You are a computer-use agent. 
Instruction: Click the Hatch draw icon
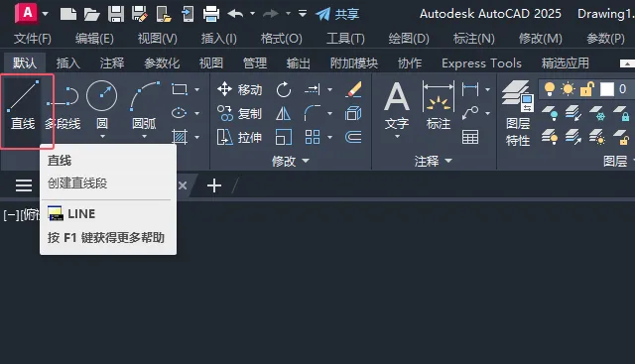pos(179,137)
